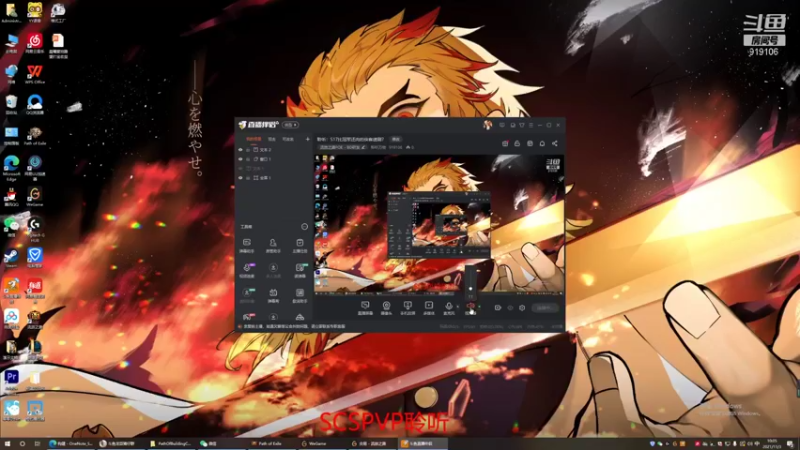800x450 pixels.
Task: Switch to PathOfBuilding taskbar window
Action: pyautogui.click(x=171, y=443)
